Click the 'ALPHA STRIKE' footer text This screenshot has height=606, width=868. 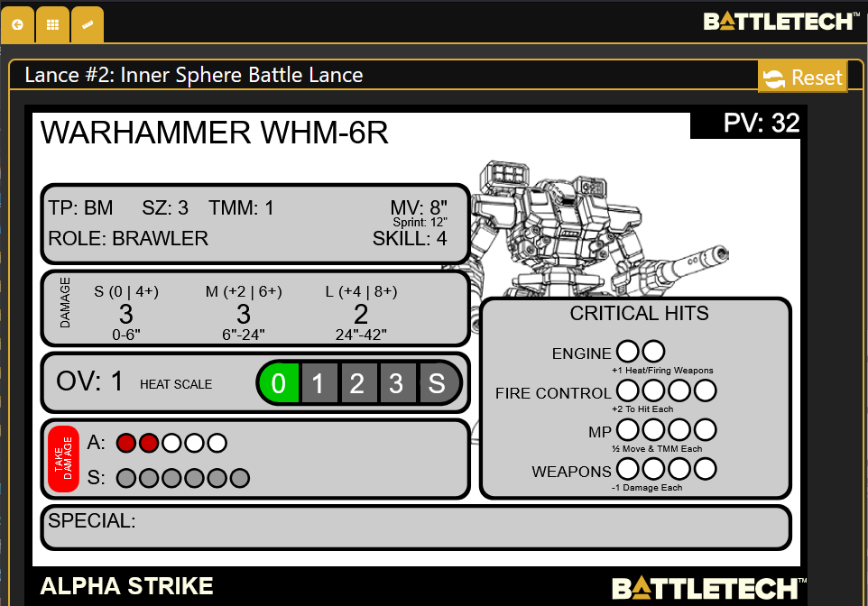(126, 586)
